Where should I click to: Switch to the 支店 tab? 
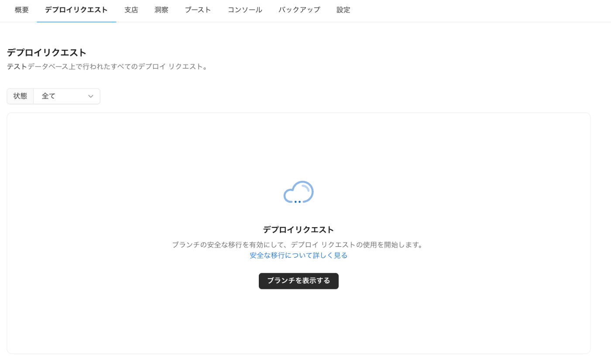131,10
